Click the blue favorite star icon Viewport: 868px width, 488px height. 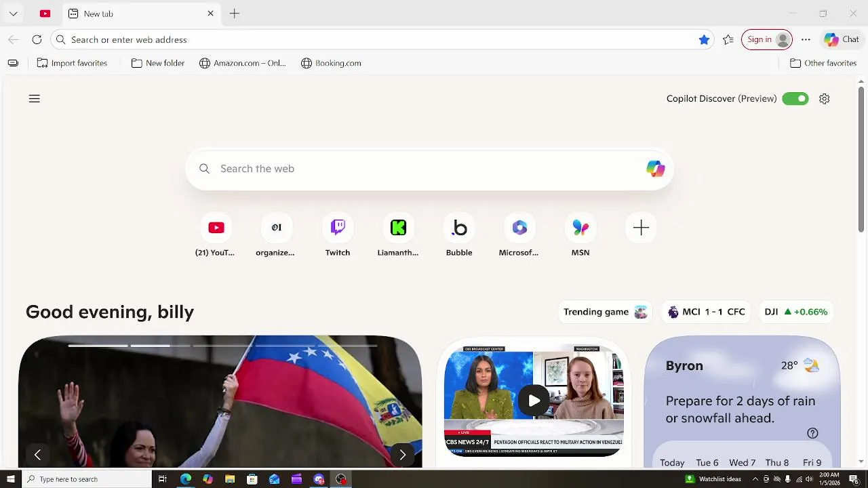704,39
